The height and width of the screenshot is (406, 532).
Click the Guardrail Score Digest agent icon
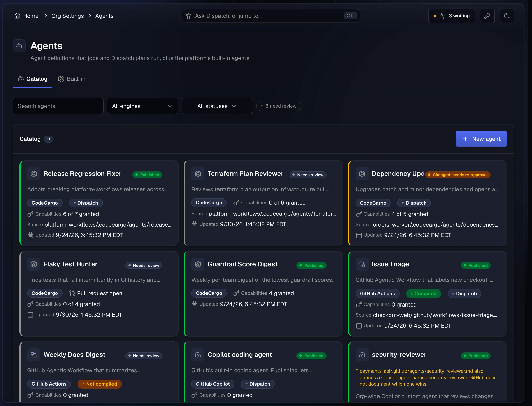click(198, 264)
